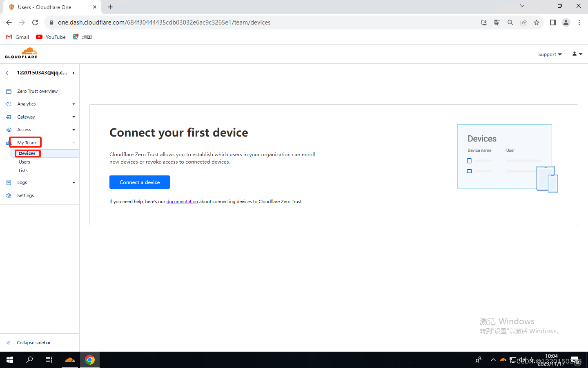Bookmark this page with the star icon
588x368 pixels.
coord(537,22)
